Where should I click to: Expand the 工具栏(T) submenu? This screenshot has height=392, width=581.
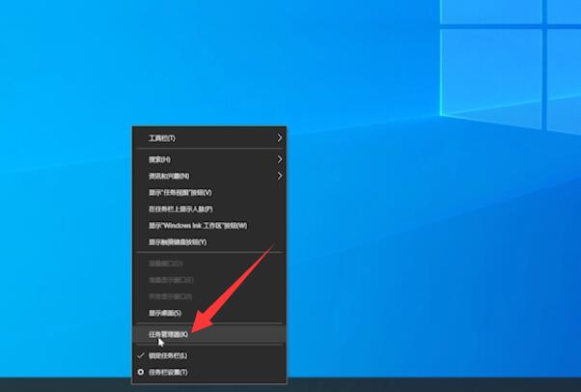tap(209, 138)
